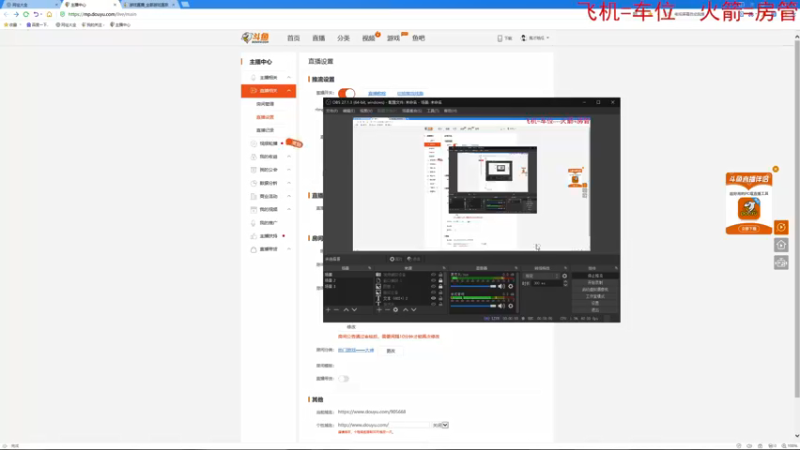Mute the first OBS mixer channel speaker icon
Viewport: 800px width, 450px height.
(502, 286)
